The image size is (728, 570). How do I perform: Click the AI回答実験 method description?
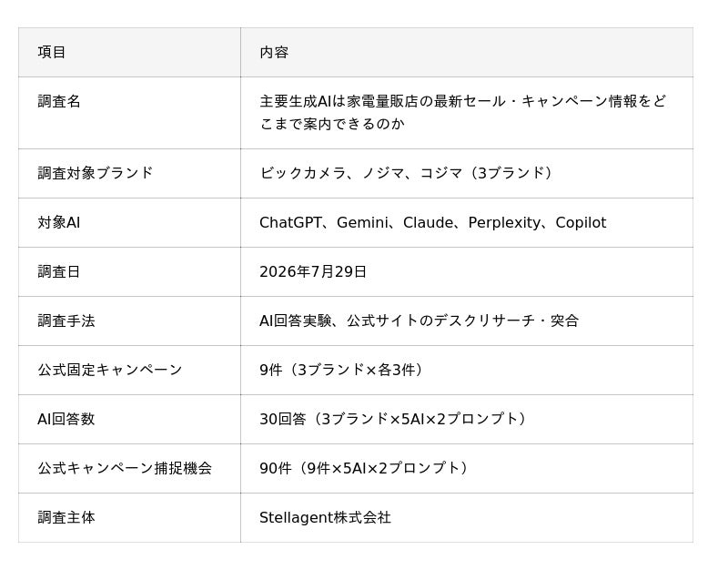pos(419,321)
